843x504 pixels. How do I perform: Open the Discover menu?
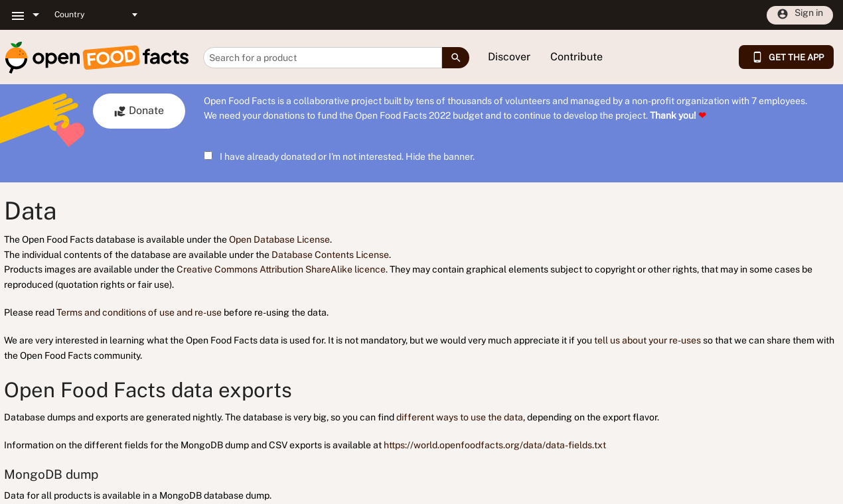click(508, 57)
